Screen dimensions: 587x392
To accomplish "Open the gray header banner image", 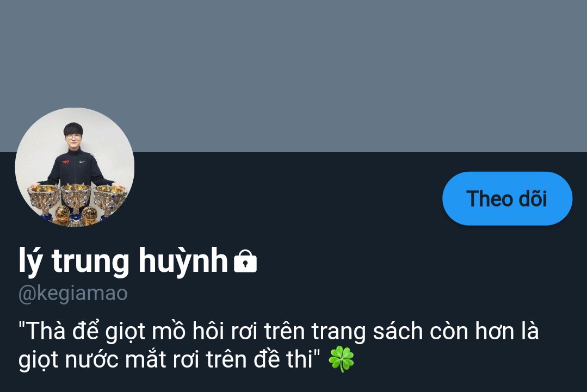I will (294, 76).
